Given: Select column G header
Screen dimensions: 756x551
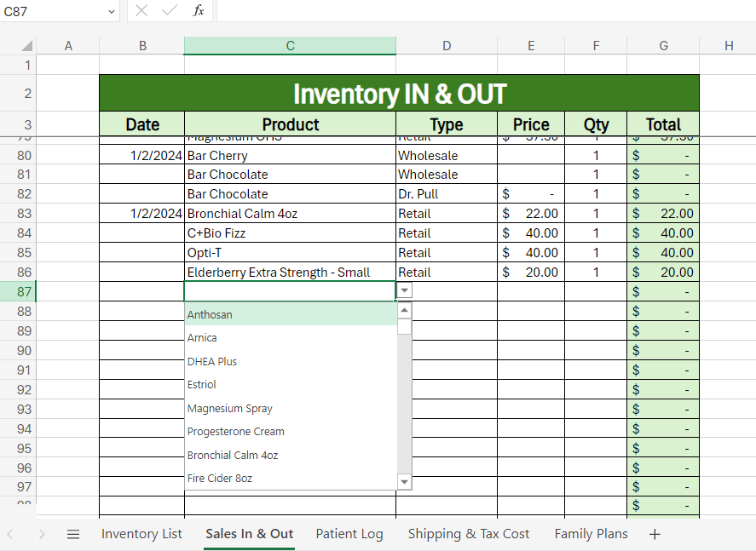Looking at the screenshot, I should pos(663,46).
